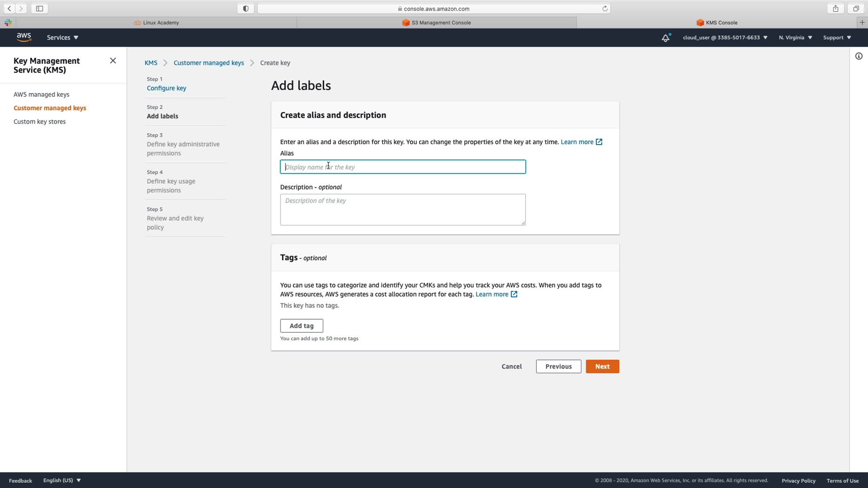Click inside the Description text area
This screenshot has height=488, width=868.
point(403,210)
